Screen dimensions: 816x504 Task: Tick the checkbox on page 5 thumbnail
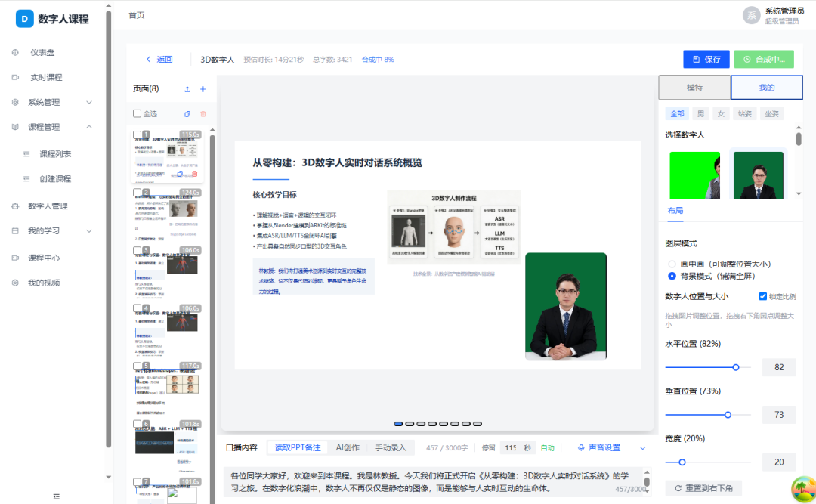(137, 366)
